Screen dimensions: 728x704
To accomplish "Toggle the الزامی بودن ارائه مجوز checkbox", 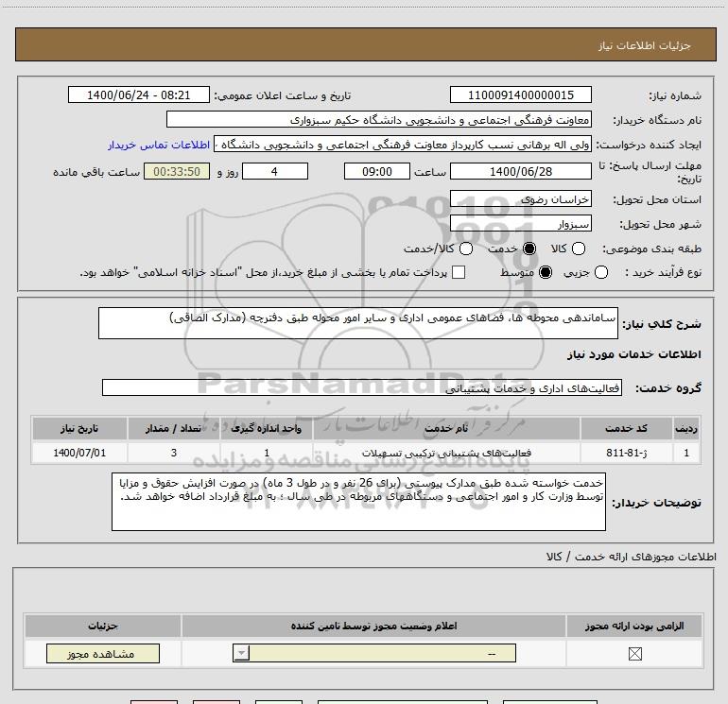I will tap(634, 654).
